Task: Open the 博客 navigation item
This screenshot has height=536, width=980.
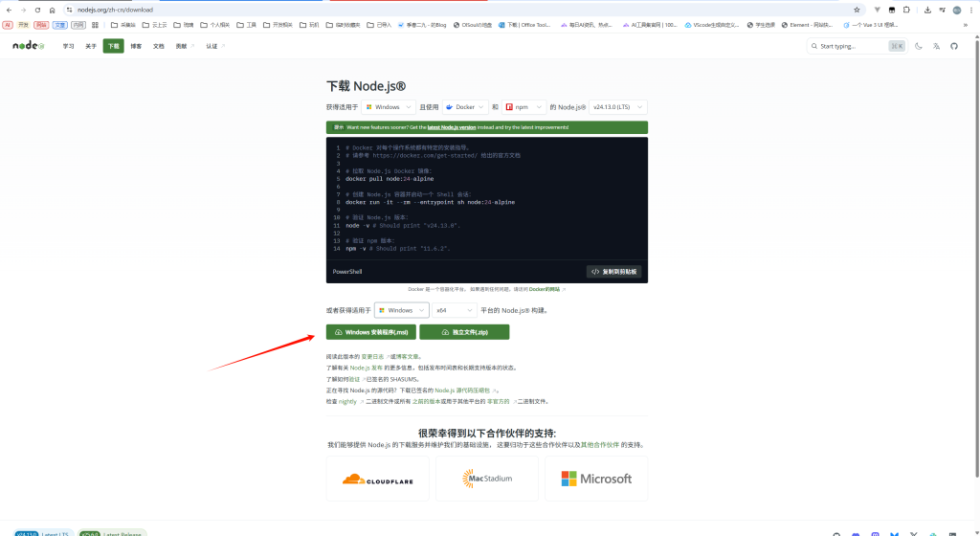Action: [x=136, y=46]
